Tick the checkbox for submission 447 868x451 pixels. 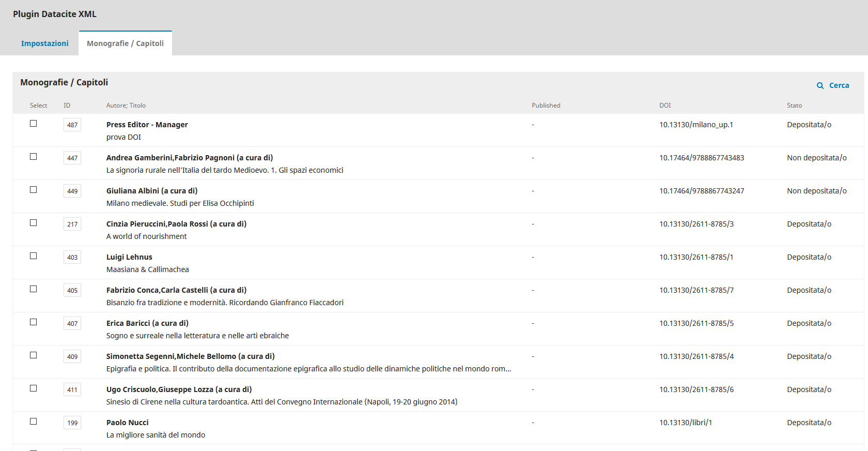(x=34, y=157)
